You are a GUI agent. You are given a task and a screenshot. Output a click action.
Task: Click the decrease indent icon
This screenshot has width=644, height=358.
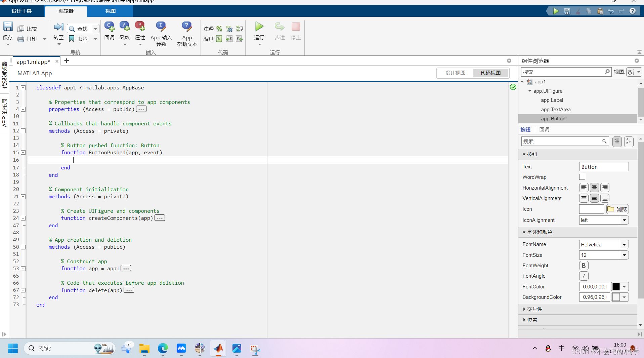coord(239,39)
